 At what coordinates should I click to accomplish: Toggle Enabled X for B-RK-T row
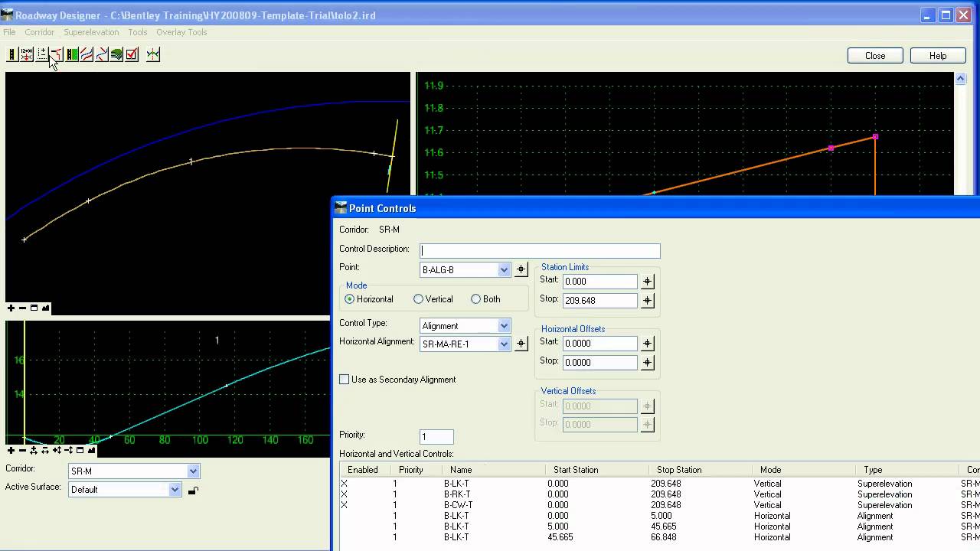345,494
